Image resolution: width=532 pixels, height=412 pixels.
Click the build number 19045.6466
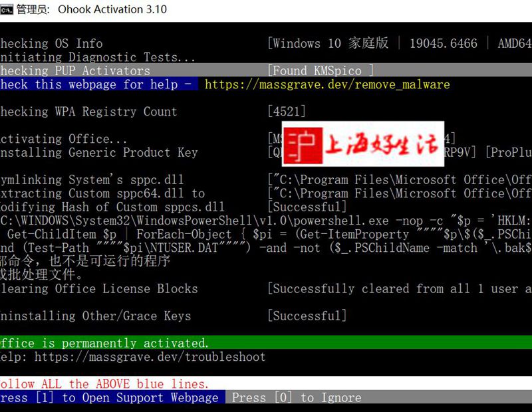pyautogui.click(x=443, y=43)
